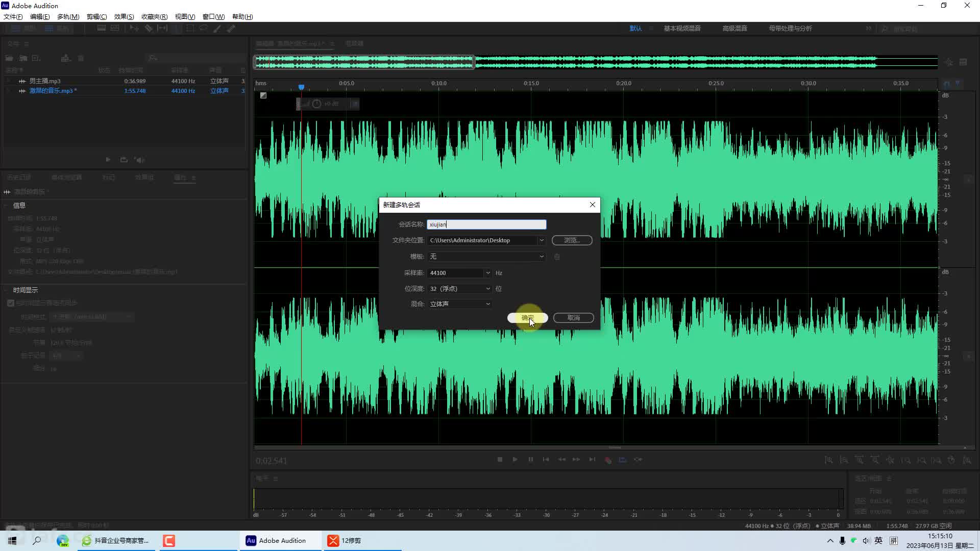This screenshot has height=551, width=980.
Task: Toggle the HUD pin button
Action: pyautogui.click(x=355, y=104)
